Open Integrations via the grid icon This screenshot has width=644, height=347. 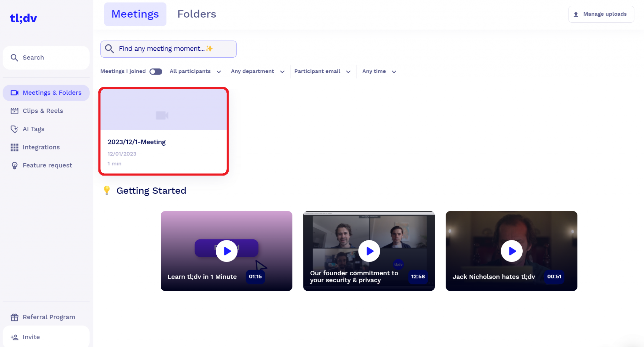point(14,147)
